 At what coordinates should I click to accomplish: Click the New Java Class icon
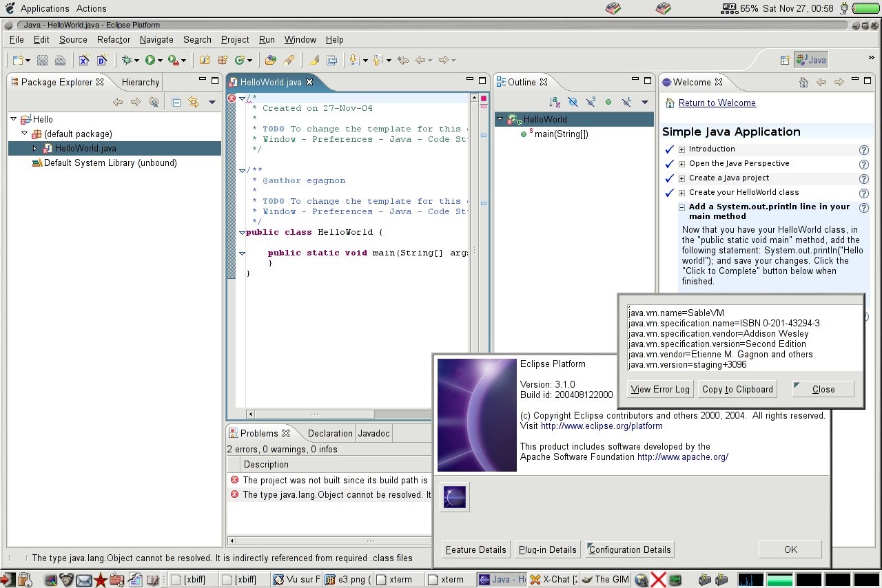coord(240,61)
